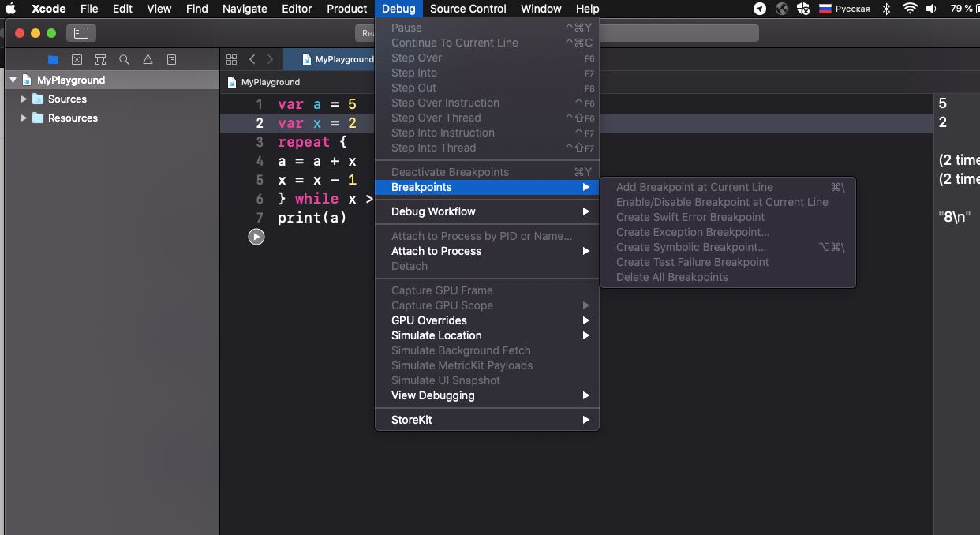This screenshot has height=535, width=980.
Task: Collapse the MyPlayground tree root
Action: tap(13, 80)
